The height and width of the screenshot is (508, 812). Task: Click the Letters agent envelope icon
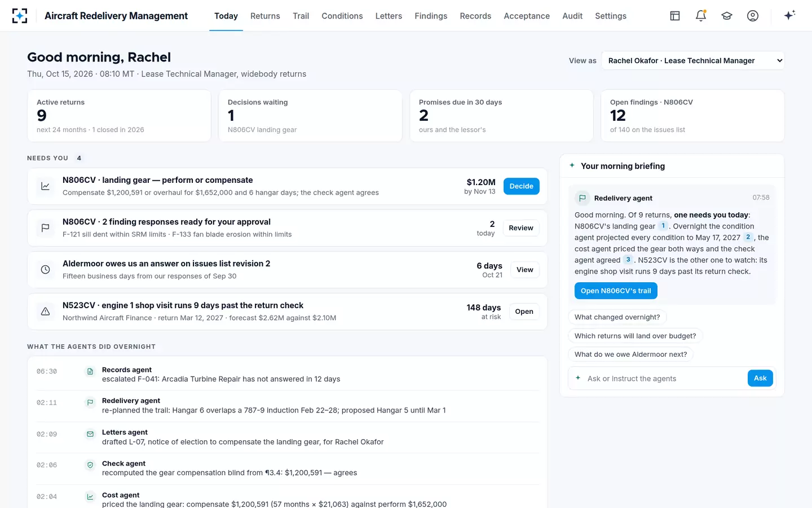90,434
